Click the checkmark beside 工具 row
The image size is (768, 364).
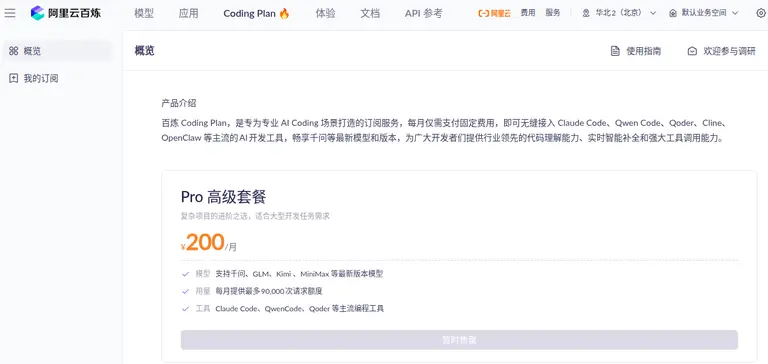pos(185,309)
